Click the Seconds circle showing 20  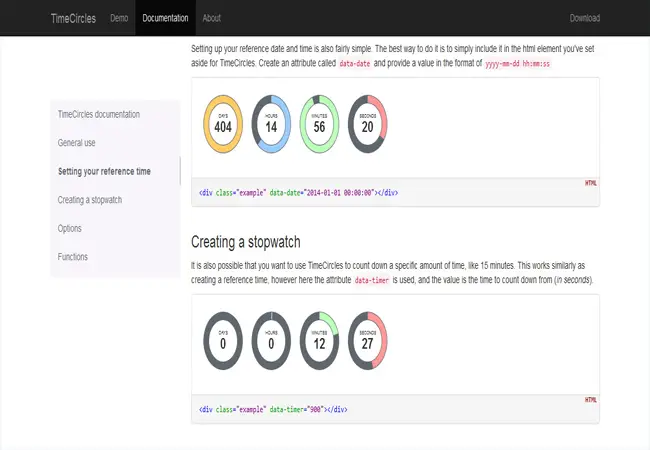pos(367,124)
